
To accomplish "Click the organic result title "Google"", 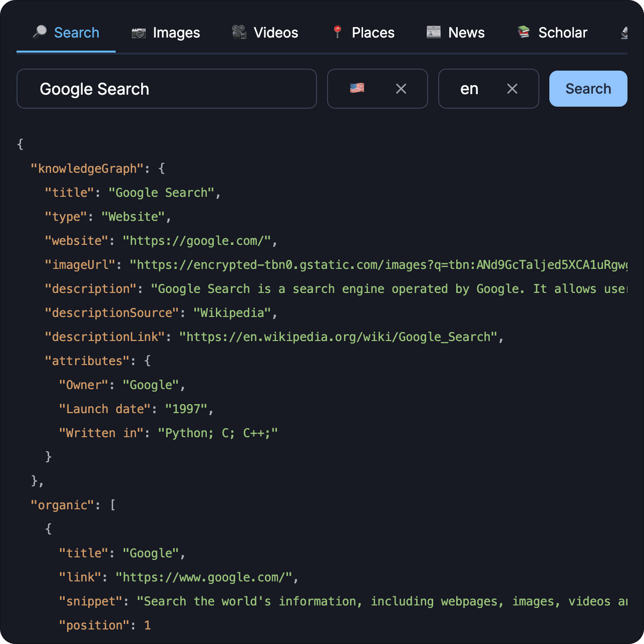I will coord(151,553).
